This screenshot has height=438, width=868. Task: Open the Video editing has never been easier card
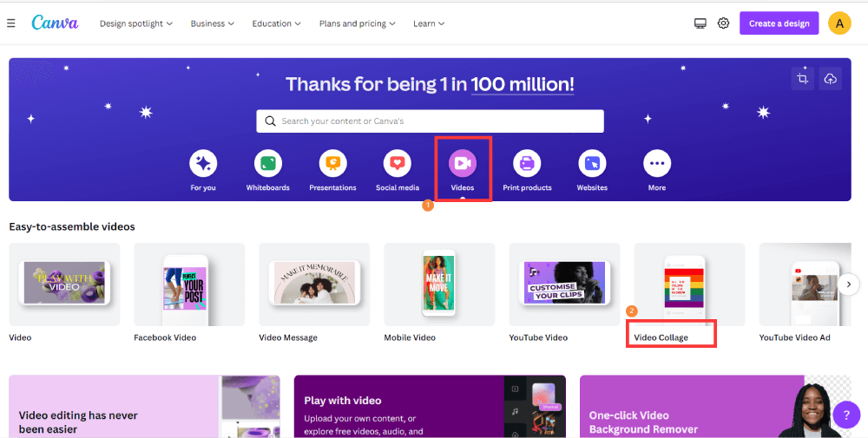click(x=144, y=407)
